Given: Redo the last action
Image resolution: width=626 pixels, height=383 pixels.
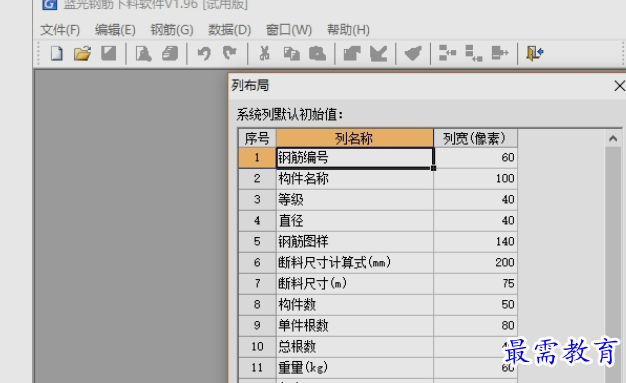Looking at the screenshot, I should tap(230, 53).
